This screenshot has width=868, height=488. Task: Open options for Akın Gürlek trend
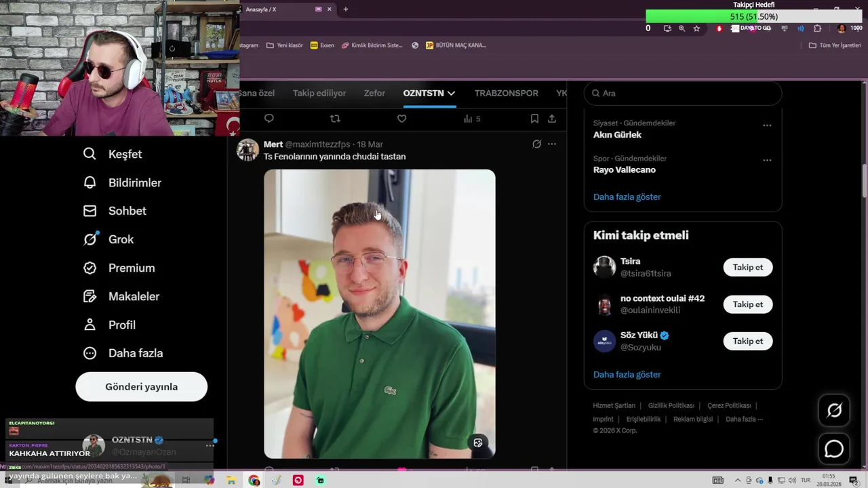(767, 125)
